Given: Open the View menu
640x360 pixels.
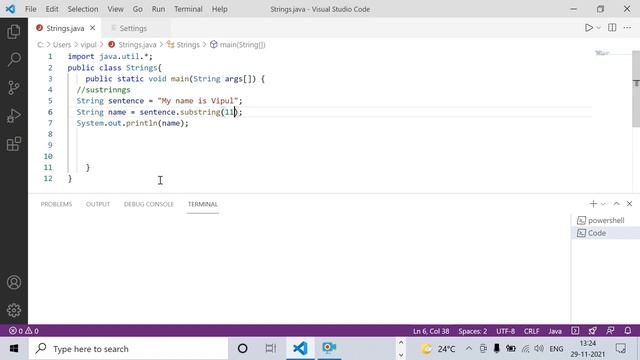Looking at the screenshot, I should 116,9.
